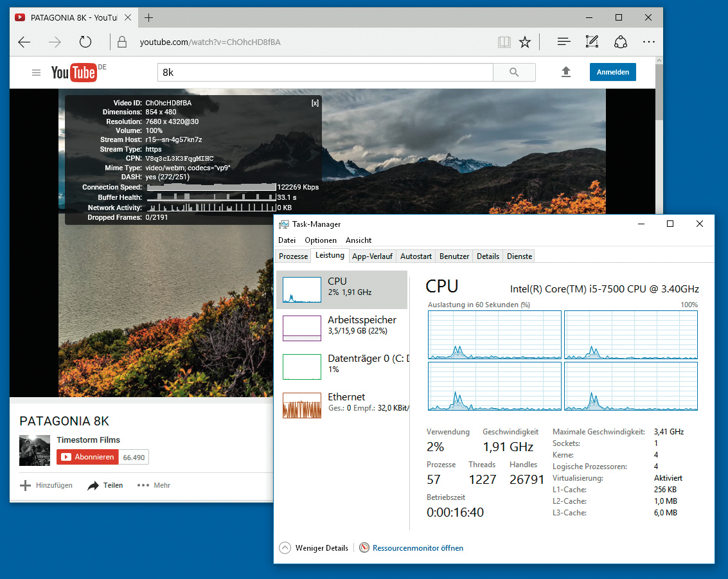Close the stats overlay with [x]
The image size is (728, 579).
coord(314,103)
